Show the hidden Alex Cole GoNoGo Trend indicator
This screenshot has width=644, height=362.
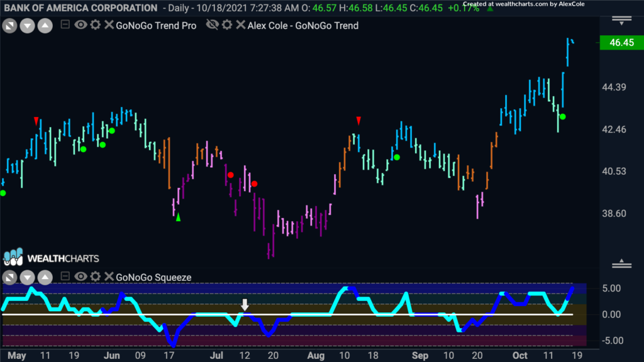click(x=213, y=25)
